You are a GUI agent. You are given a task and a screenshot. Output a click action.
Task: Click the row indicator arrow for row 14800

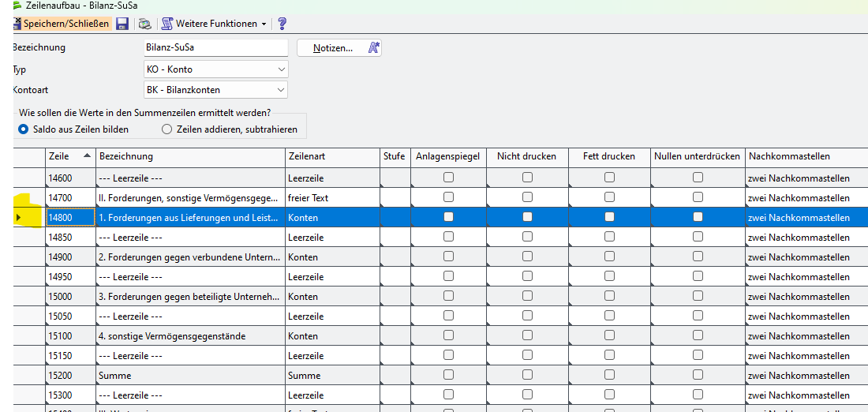pyautogui.click(x=19, y=217)
